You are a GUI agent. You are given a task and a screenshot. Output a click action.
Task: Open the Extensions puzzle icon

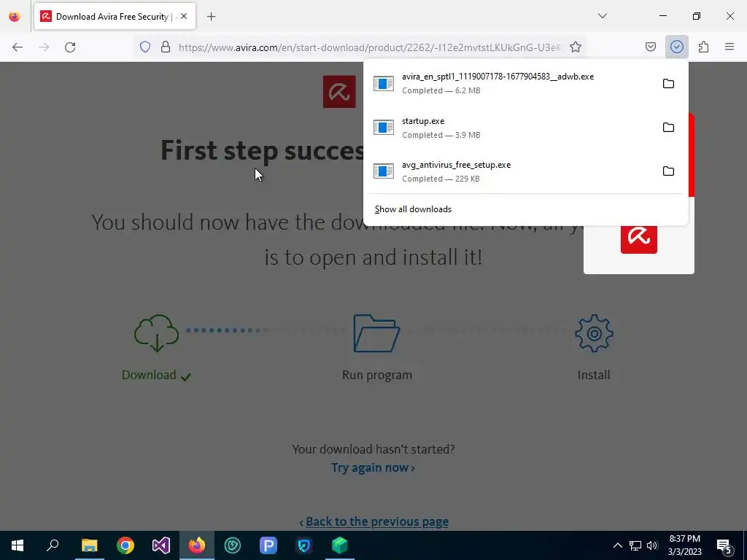pyautogui.click(x=703, y=47)
